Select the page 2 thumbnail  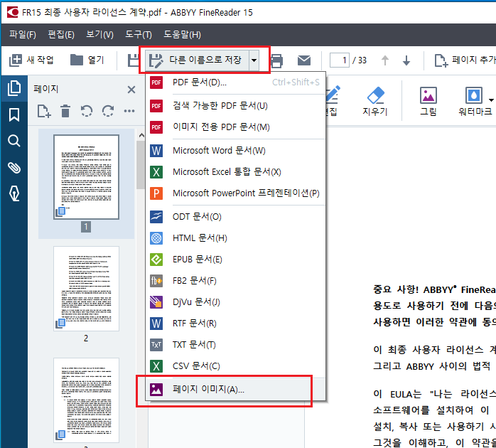(87, 289)
